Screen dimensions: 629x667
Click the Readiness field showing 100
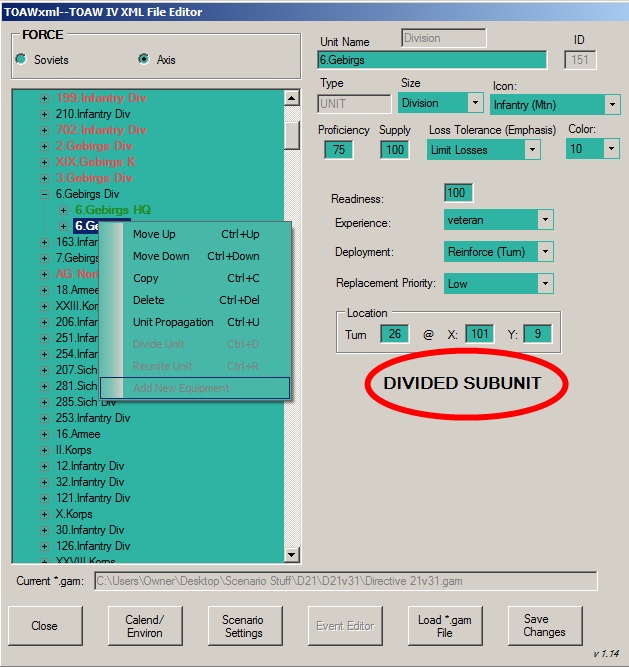point(458,193)
